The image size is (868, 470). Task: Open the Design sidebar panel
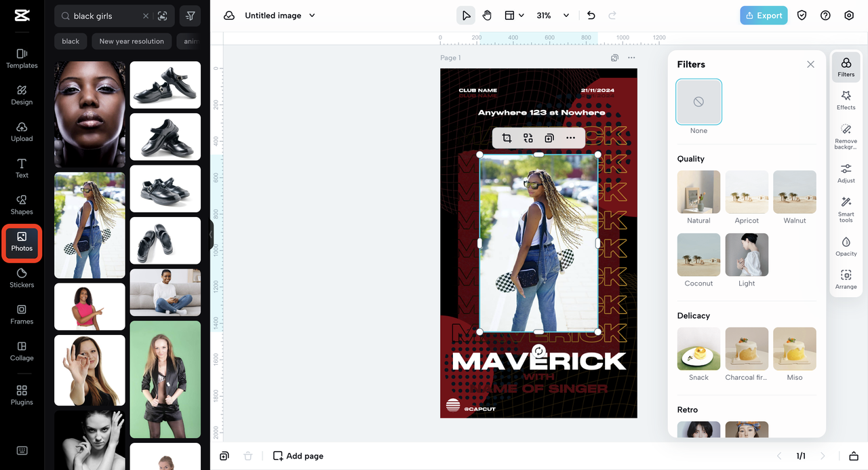pyautogui.click(x=22, y=96)
